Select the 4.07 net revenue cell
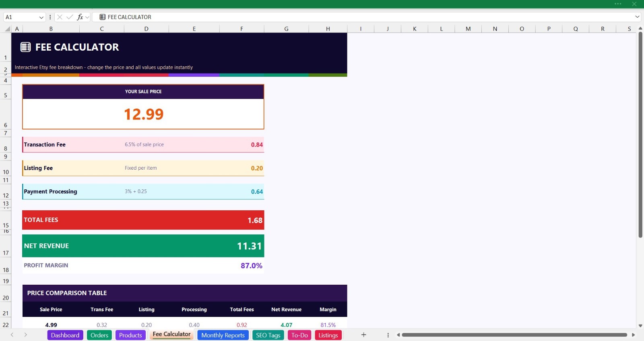The height and width of the screenshot is (341, 644). 286,325
